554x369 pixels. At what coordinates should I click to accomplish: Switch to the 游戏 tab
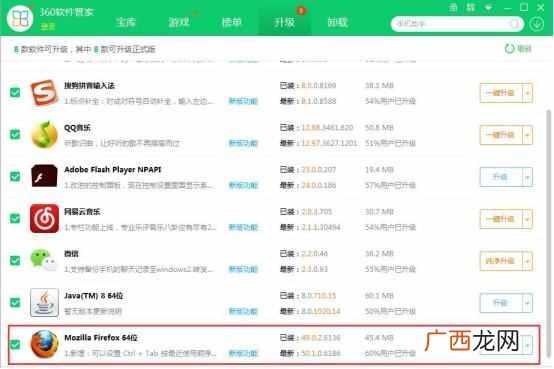179,23
